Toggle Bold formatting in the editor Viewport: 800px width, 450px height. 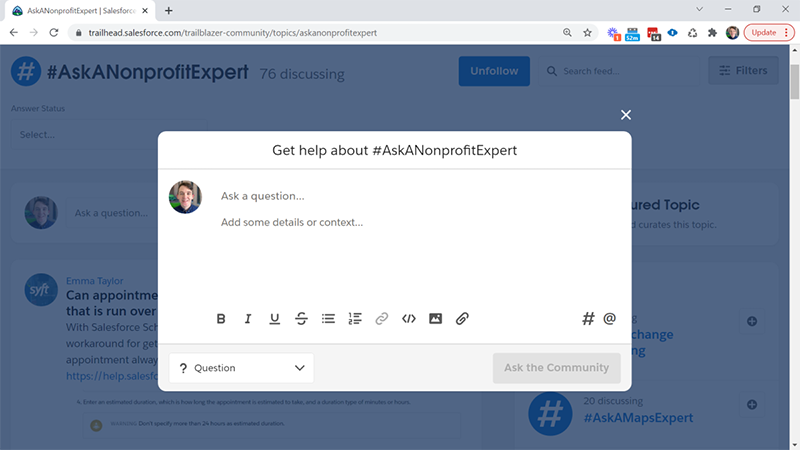(221, 318)
